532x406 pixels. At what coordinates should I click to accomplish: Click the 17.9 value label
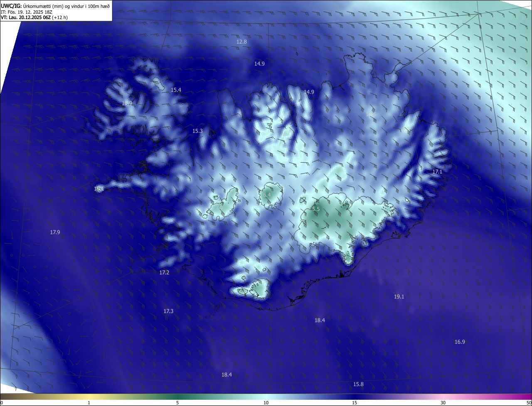tap(55, 232)
